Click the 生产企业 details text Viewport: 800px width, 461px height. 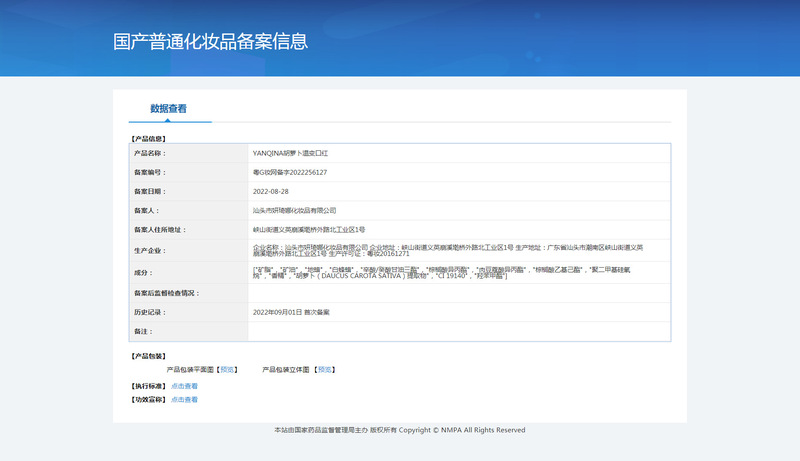point(448,250)
